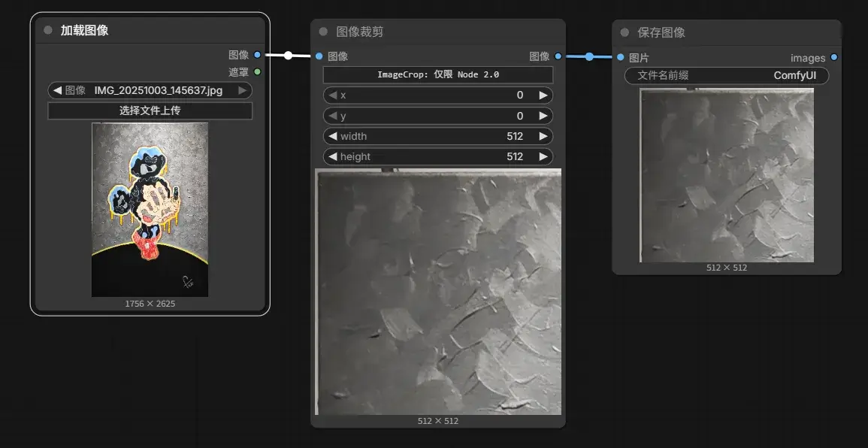Edit the 文件名前缀 ComfyUI field
This screenshot has height=448, width=868.
727,75
